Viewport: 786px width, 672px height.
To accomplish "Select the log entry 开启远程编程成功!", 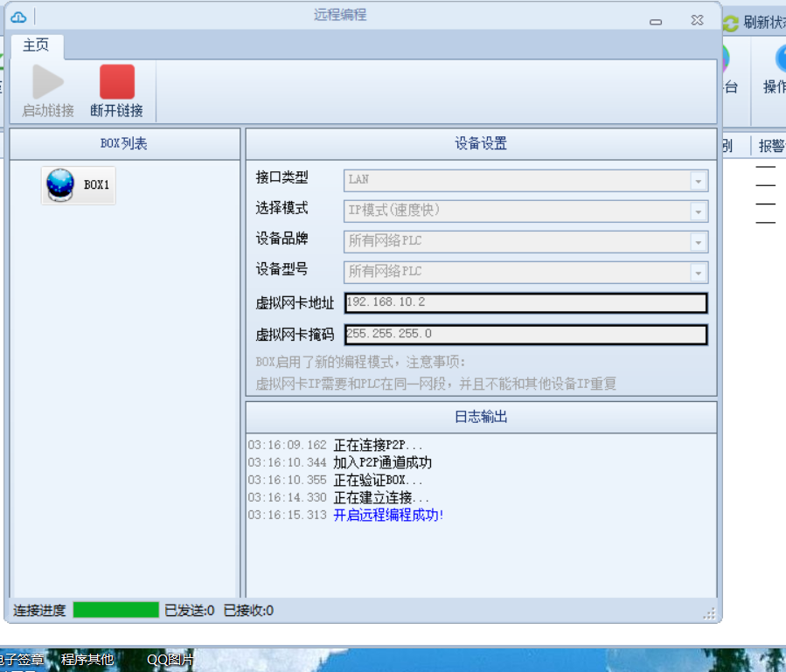I will (388, 515).
